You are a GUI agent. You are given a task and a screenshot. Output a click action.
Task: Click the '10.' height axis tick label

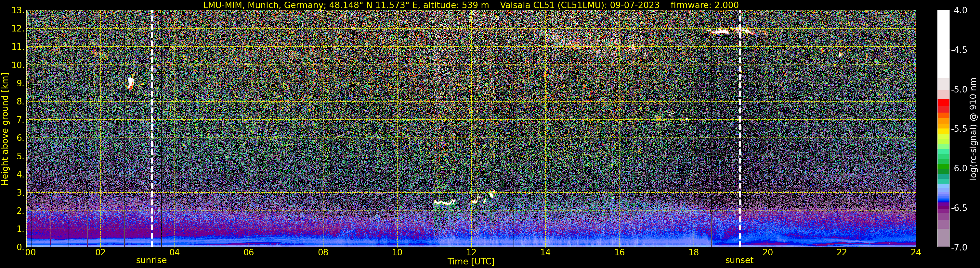[18, 65]
